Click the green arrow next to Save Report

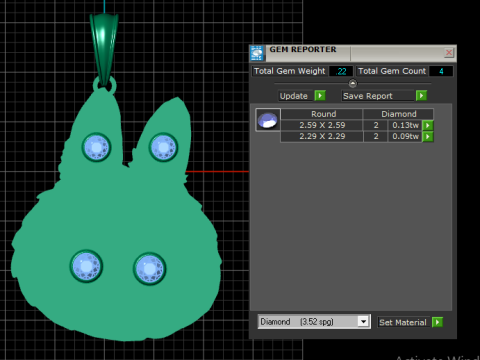(x=421, y=96)
